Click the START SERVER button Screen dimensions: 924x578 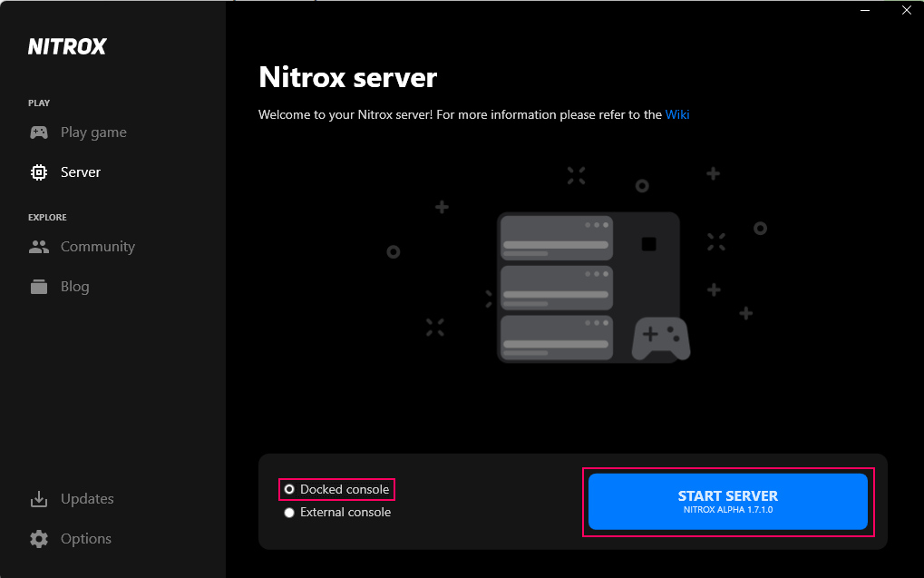click(x=728, y=502)
